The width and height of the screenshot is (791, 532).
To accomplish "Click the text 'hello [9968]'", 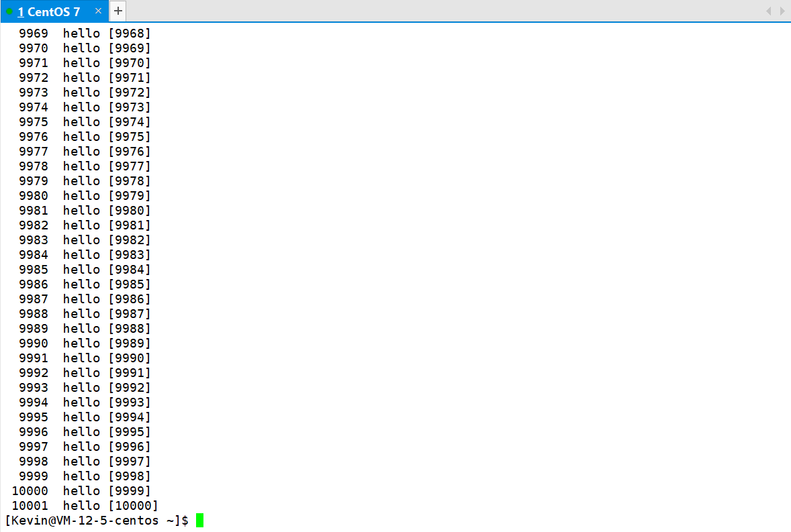I will [x=107, y=34].
